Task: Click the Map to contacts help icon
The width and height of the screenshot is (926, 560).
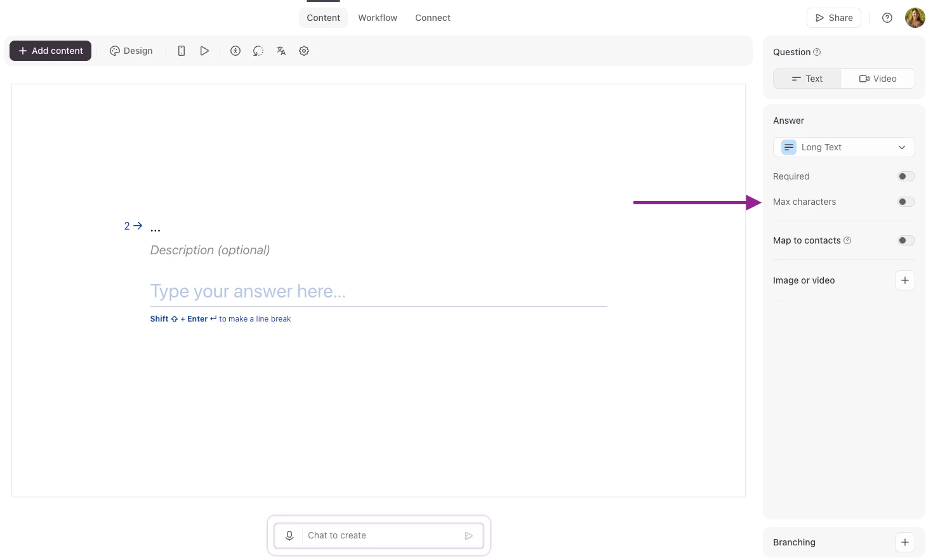Action: (847, 240)
